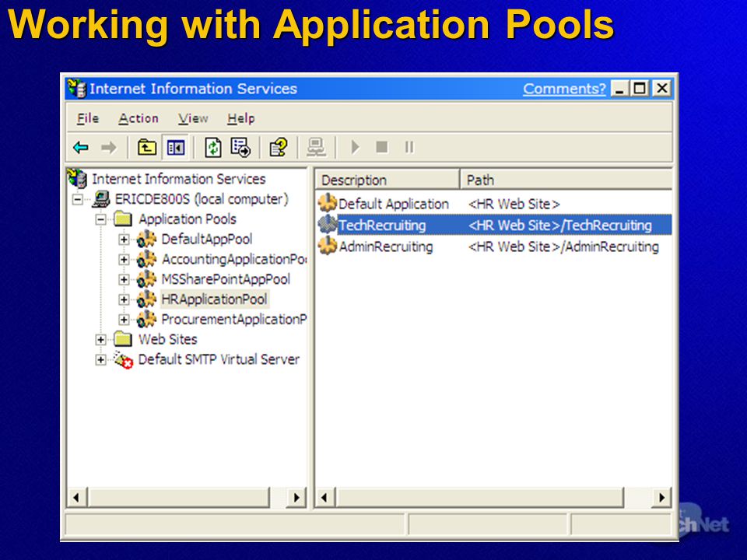
Task: Open the View menu
Action: 193,118
